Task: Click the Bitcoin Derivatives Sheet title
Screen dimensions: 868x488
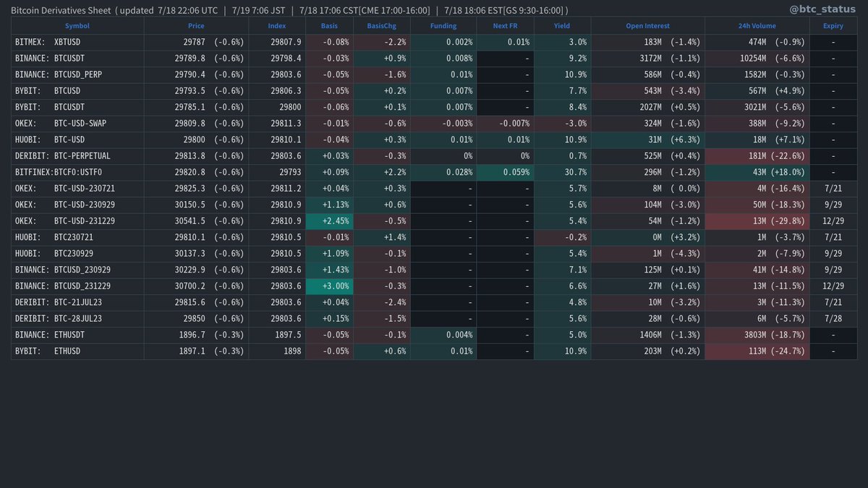Action: (61, 10)
